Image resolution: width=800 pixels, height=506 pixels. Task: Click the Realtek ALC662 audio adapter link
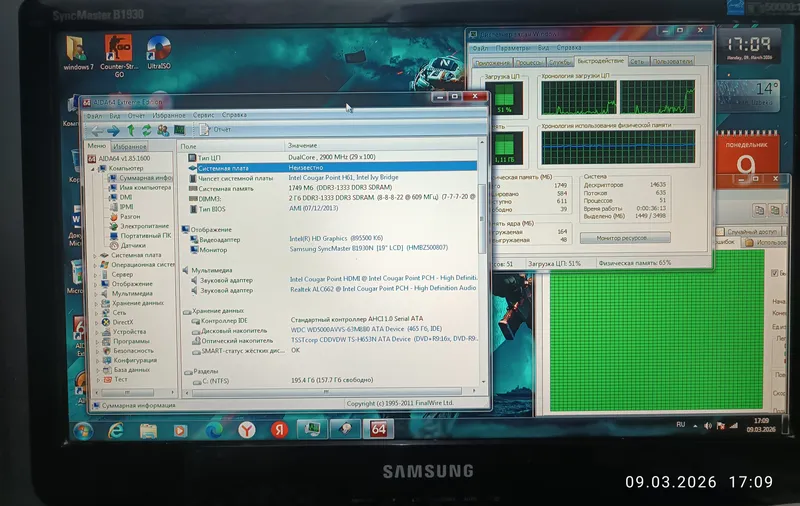(383, 289)
